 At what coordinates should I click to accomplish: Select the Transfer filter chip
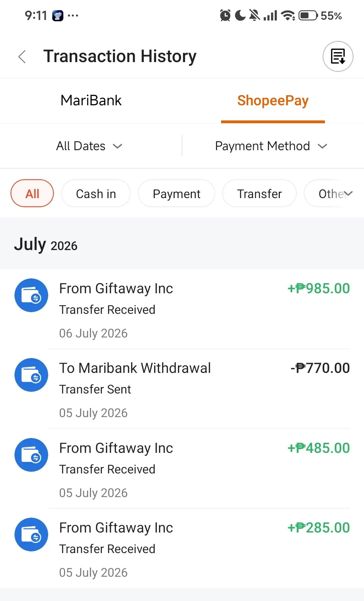point(260,193)
